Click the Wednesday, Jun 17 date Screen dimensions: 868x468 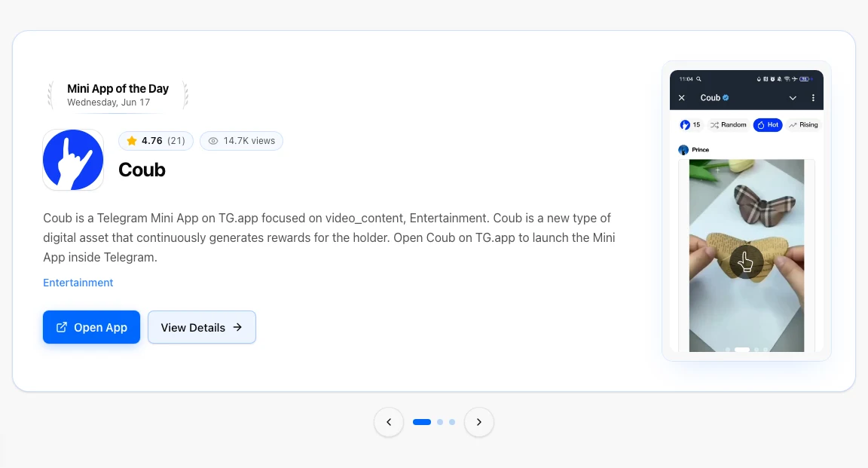click(108, 102)
